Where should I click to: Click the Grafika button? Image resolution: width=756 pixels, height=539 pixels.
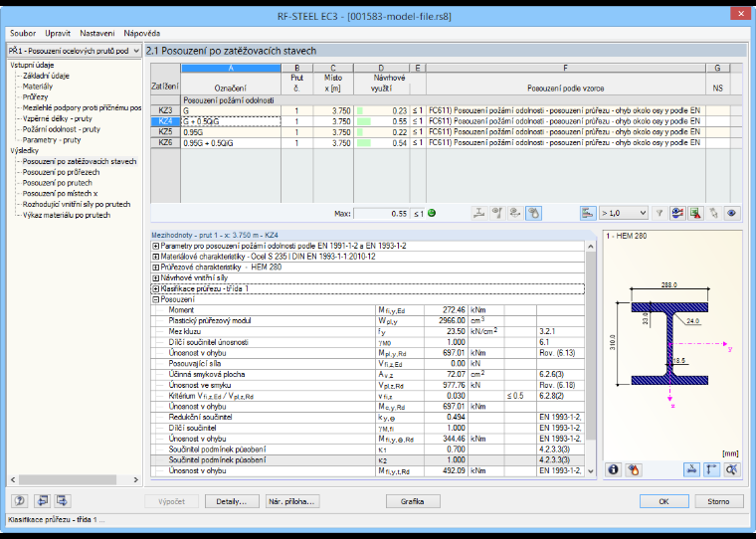point(413,501)
